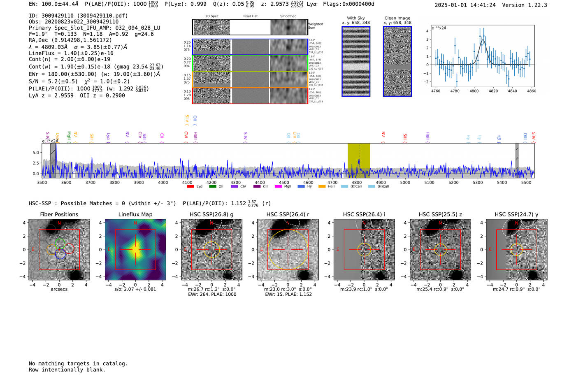Click the orange HeII legend swatch
Image resolution: width=576 pixels, height=392 pixels.
pyautogui.click(x=322, y=187)
